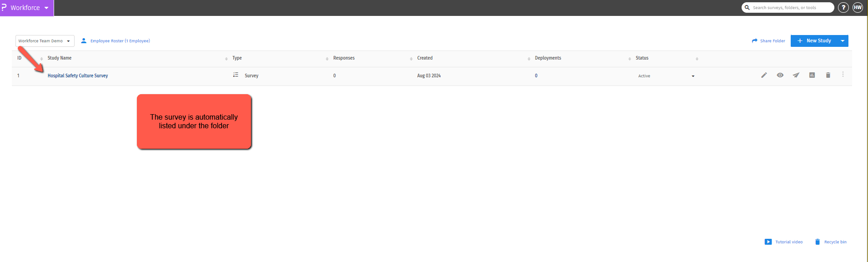Click the Deployments count 0 link
This screenshot has width=868, height=262.
[x=536, y=76]
